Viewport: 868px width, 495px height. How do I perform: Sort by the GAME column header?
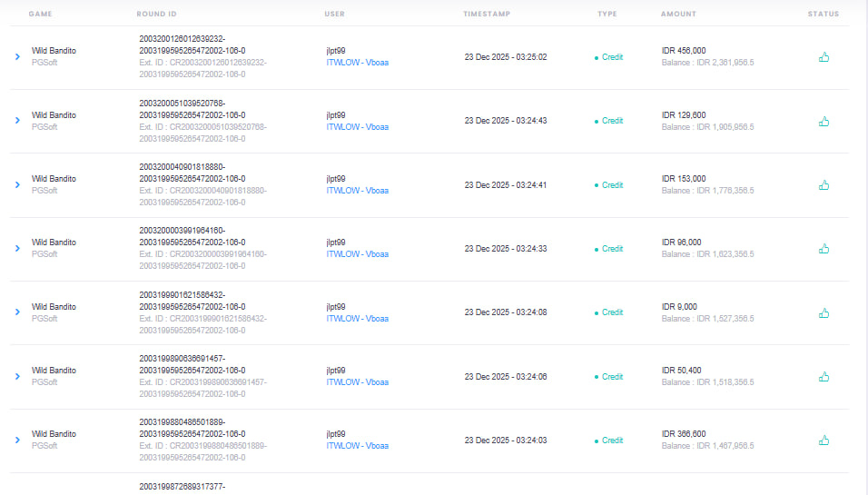tap(41, 14)
